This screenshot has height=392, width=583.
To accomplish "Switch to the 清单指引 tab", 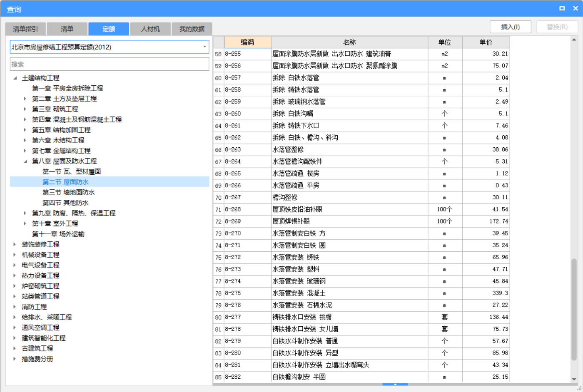I will [x=25, y=29].
